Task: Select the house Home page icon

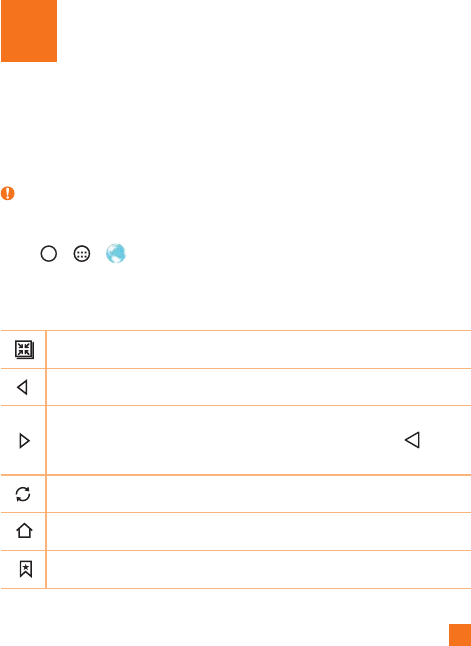Action: coord(24,531)
